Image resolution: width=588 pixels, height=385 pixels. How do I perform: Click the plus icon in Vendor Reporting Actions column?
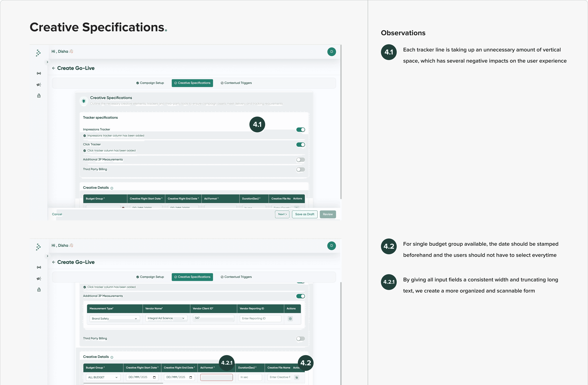click(x=290, y=318)
